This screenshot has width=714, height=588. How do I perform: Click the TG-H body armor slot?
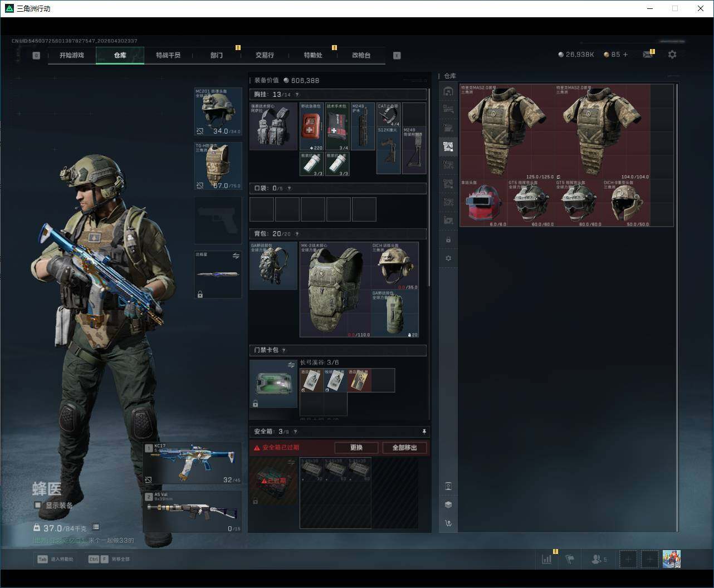tap(218, 166)
